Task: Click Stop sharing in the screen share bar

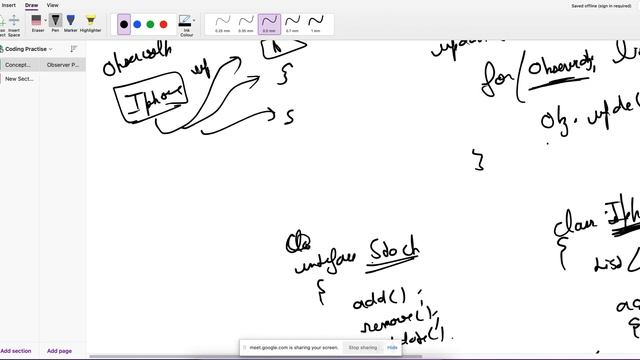Action: coord(363,348)
